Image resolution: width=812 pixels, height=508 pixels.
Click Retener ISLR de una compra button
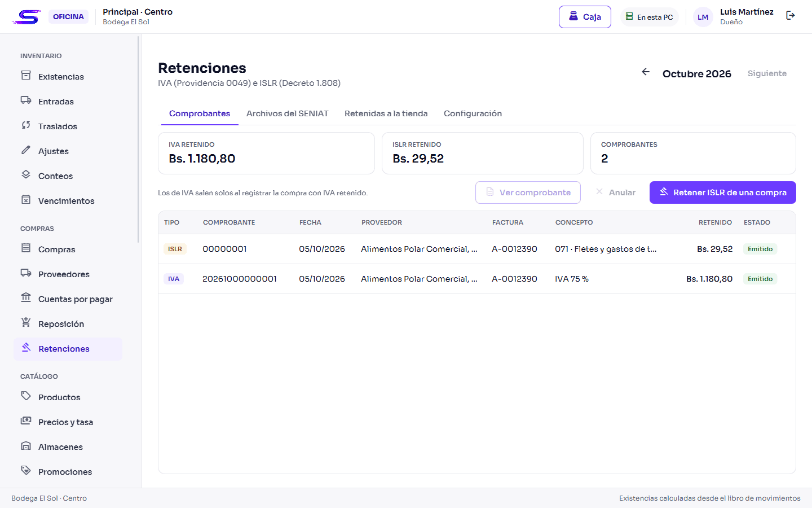[723, 192]
